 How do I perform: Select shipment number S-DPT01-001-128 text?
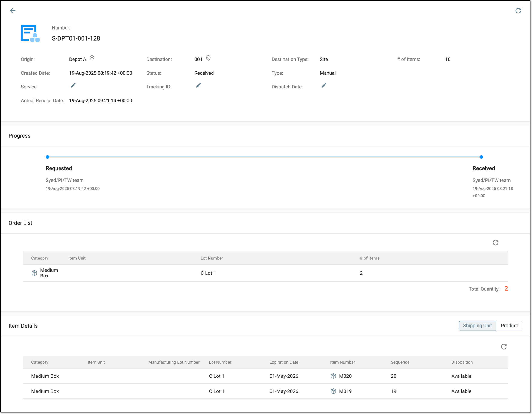coord(76,38)
